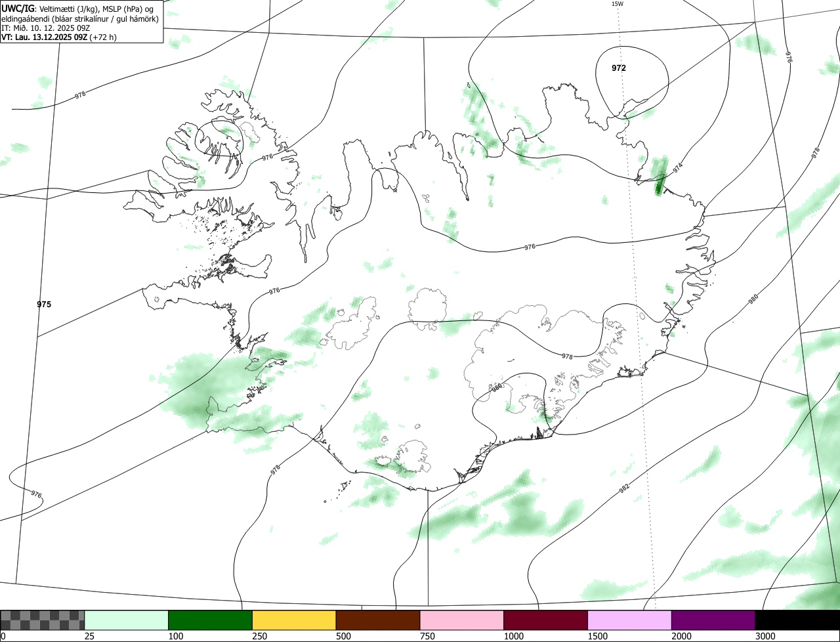Click the legend scale value "1500"
Image resolution: width=840 pixels, height=642 pixels.
pyautogui.click(x=597, y=636)
